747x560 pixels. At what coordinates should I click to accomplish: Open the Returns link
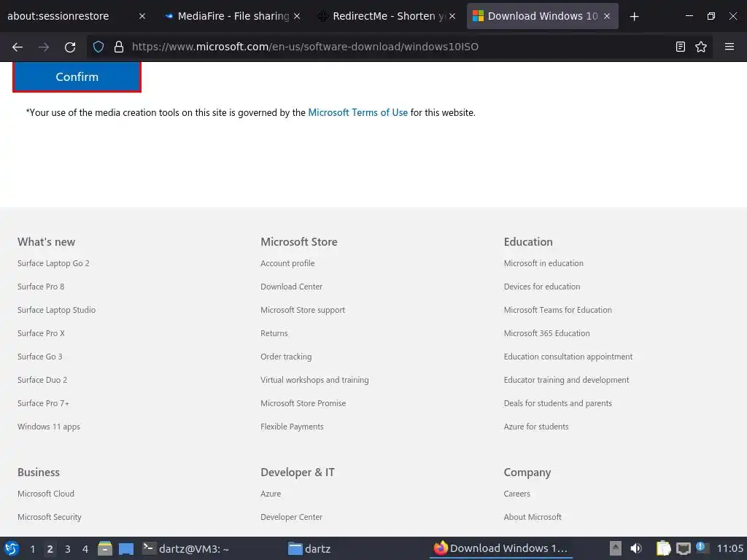(x=274, y=333)
